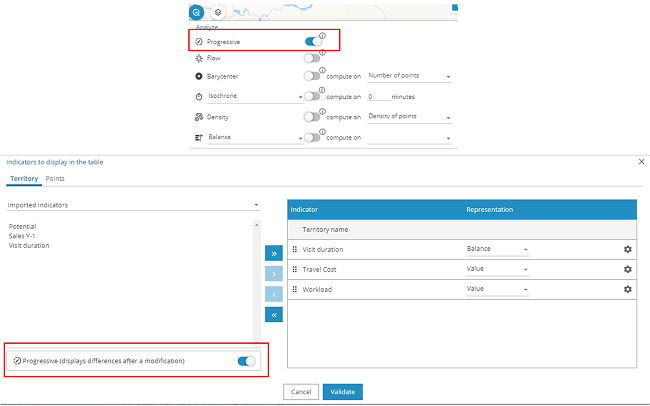Expand the Density of points dropdown
This screenshot has height=406, width=650.
pyautogui.click(x=410, y=117)
